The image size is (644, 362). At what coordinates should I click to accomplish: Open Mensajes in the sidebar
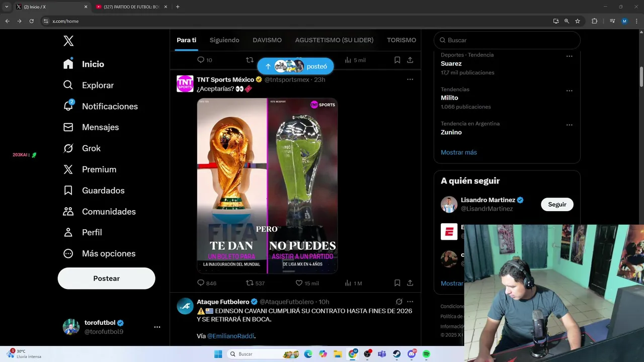(91, 127)
